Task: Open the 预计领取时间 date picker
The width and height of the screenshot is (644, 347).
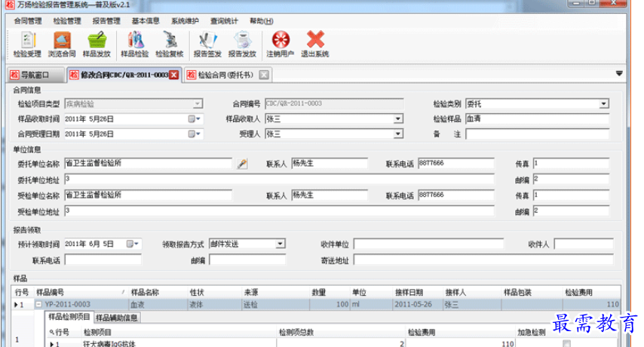Action: [x=133, y=244]
